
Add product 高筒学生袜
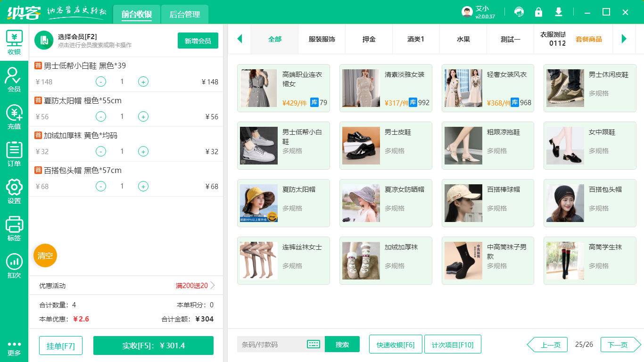(x=590, y=261)
